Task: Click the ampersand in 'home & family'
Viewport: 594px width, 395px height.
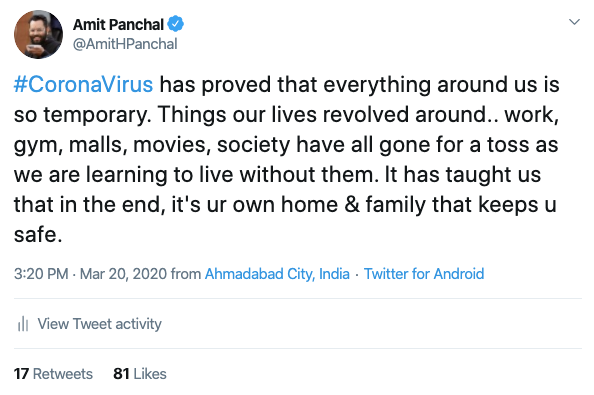Action: (x=352, y=205)
